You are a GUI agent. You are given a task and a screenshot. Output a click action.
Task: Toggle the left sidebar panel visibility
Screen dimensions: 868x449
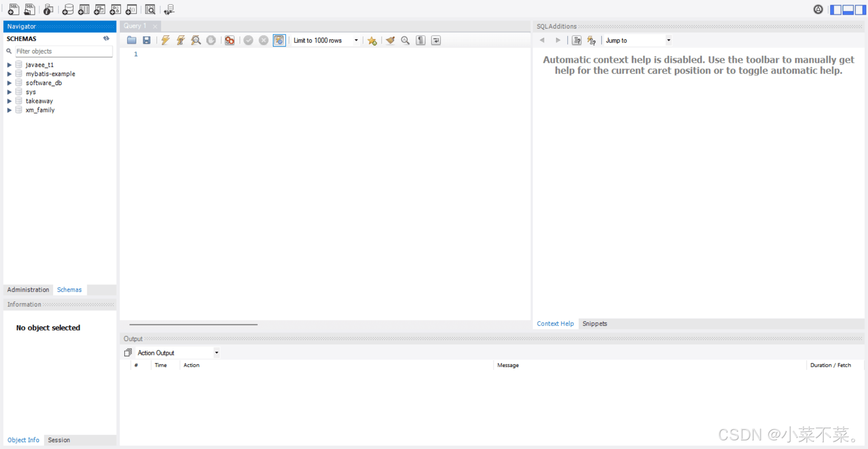pyautogui.click(x=836, y=9)
